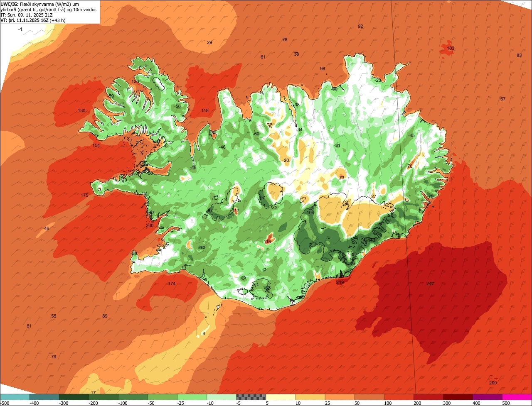Click the value 81 near the left edge

pyautogui.click(x=29, y=326)
